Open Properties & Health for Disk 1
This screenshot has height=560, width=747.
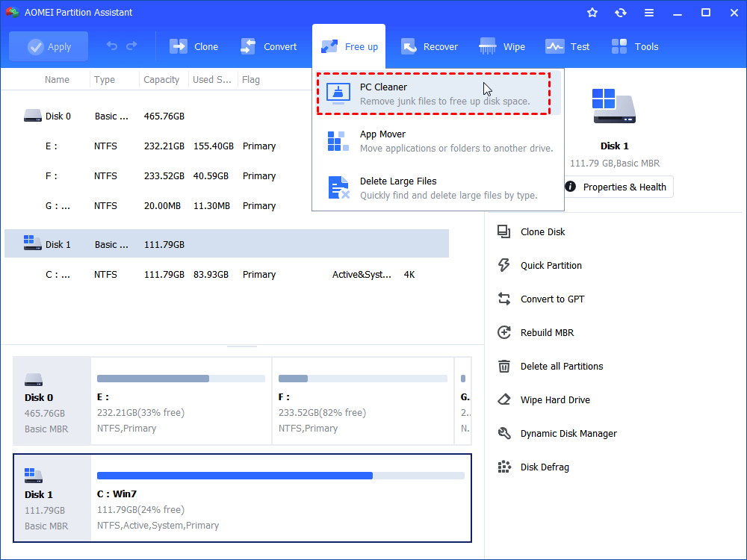click(619, 187)
